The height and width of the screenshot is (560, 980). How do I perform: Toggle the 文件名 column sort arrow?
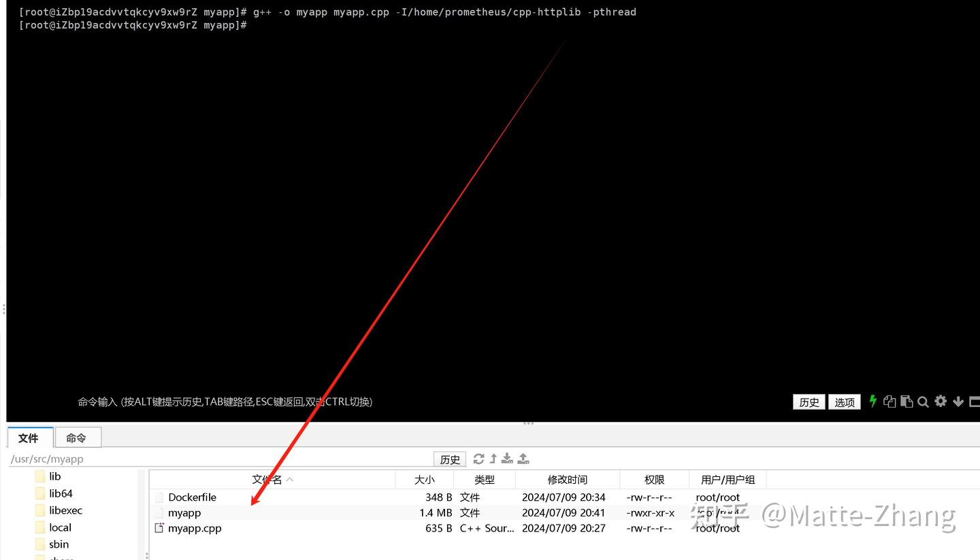click(x=289, y=479)
